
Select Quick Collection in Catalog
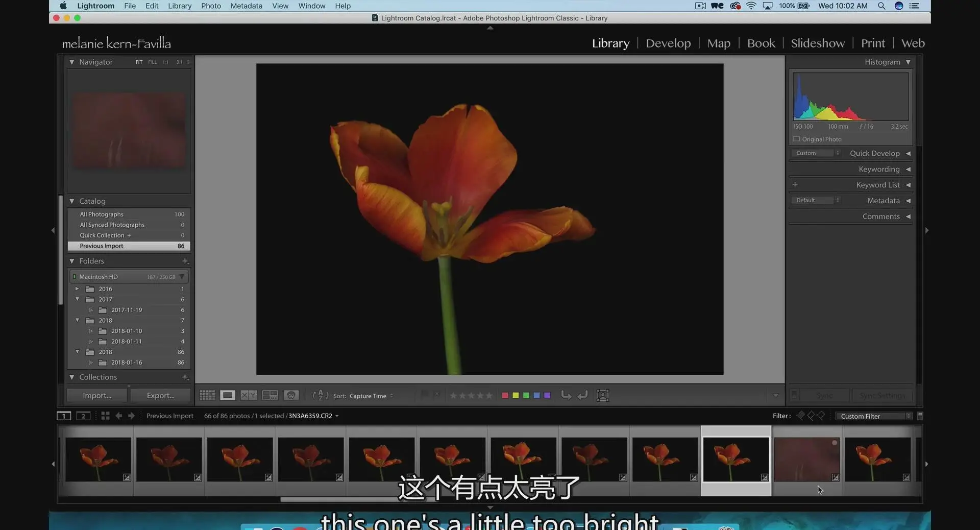129,235
